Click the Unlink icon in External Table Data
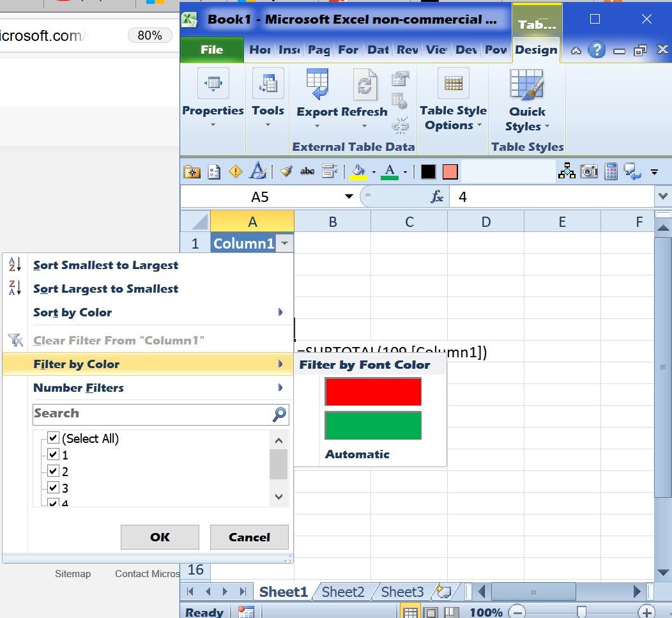The width and height of the screenshot is (672, 618). pos(400,125)
